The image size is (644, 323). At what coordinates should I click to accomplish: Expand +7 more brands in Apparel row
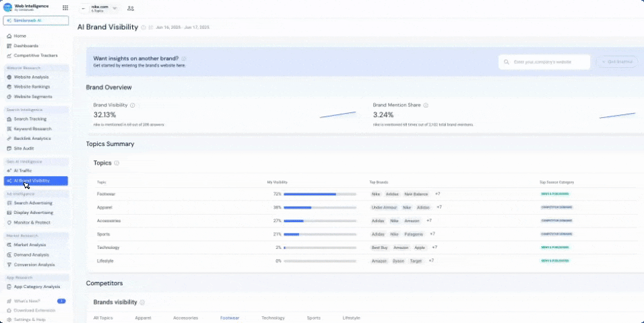click(439, 207)
